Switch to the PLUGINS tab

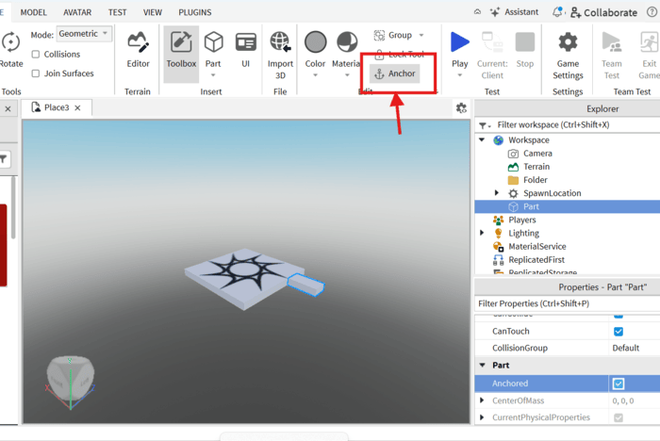[195, 12]
